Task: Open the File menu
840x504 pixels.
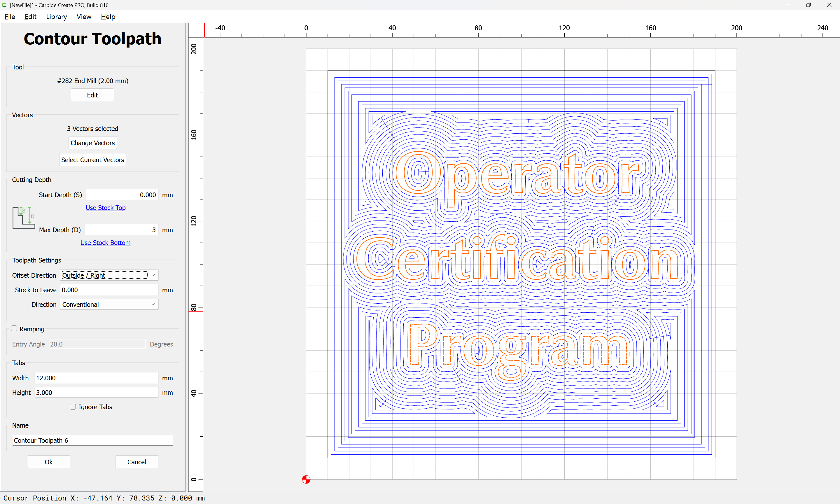Action: (x=10, y=17)
